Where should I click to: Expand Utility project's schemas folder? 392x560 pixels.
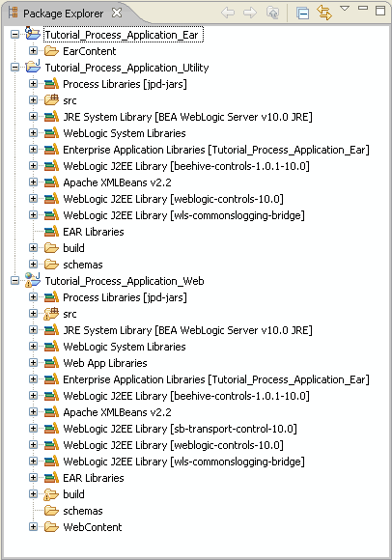pos(33,265)
